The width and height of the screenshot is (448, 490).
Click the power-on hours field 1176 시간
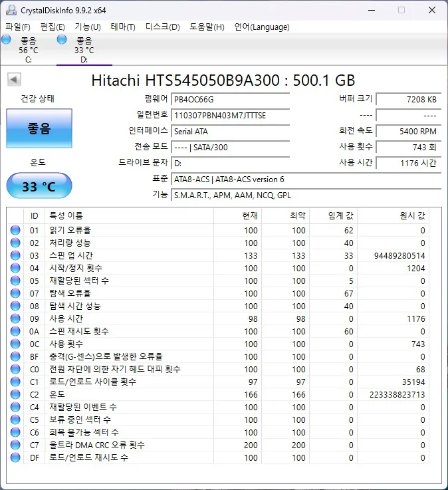[409, 163]
